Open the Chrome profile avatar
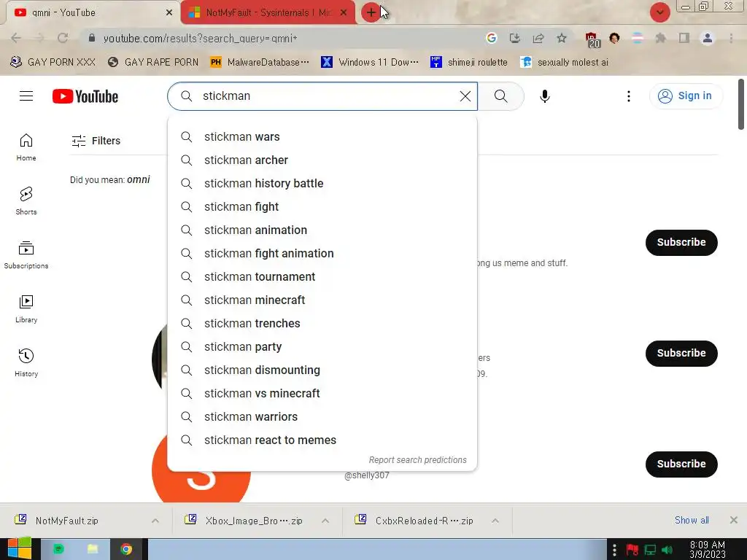The width and height of the screenshot is (747, 560). [708, 38]
